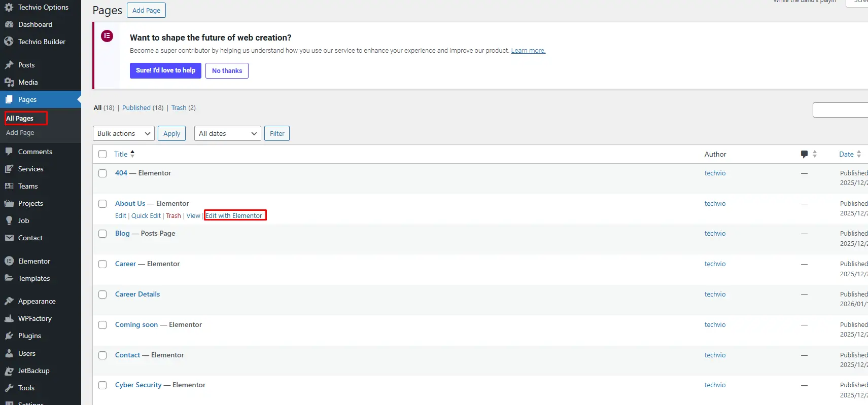View the About Us page

tap(193, 215)
